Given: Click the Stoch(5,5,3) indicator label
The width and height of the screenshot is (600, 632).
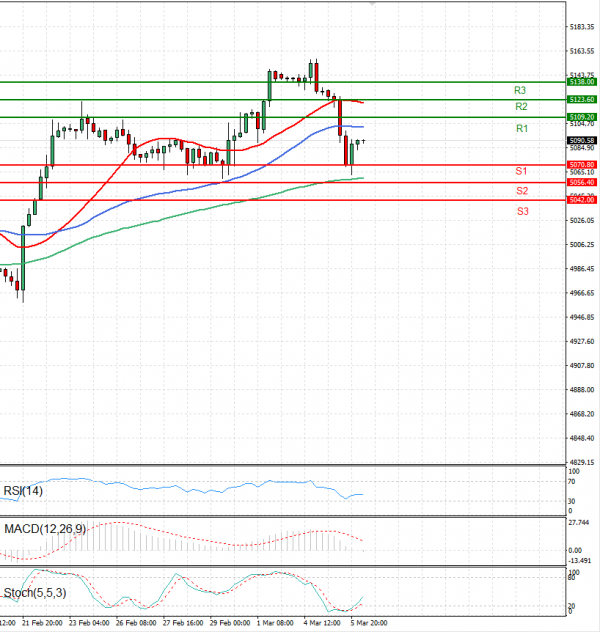Looking at the screenshot, I should tap(35, 593).
